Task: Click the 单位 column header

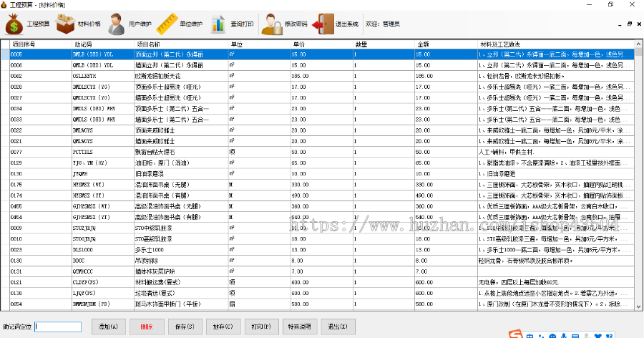Action: coord(260,44)
